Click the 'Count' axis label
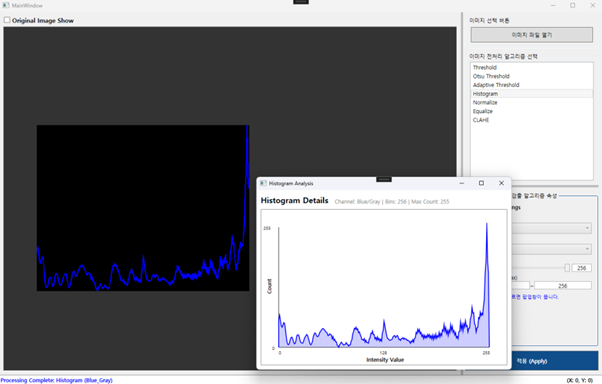 click(x=269, y=286)
